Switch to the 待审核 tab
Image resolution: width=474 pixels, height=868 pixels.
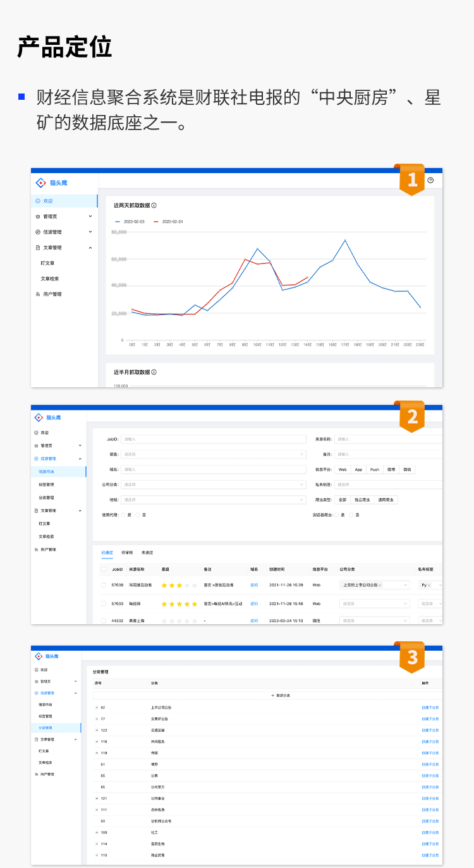[126, 553]
